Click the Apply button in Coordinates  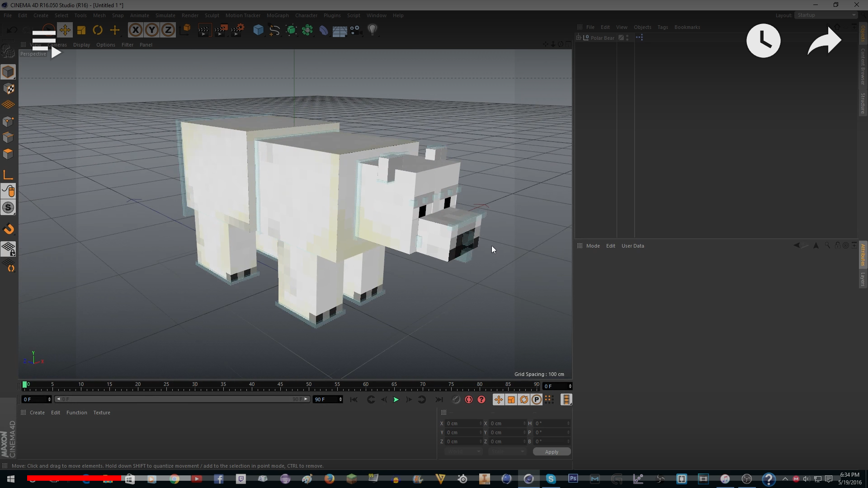[552, 452]
